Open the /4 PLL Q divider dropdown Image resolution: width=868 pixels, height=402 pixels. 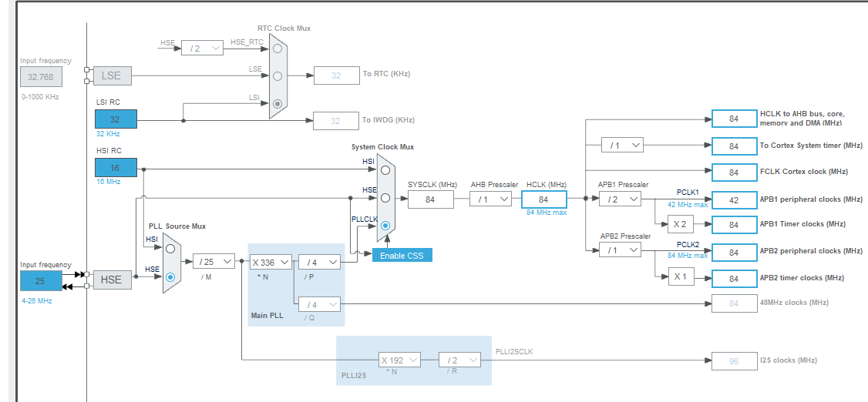tap(319, 304)
